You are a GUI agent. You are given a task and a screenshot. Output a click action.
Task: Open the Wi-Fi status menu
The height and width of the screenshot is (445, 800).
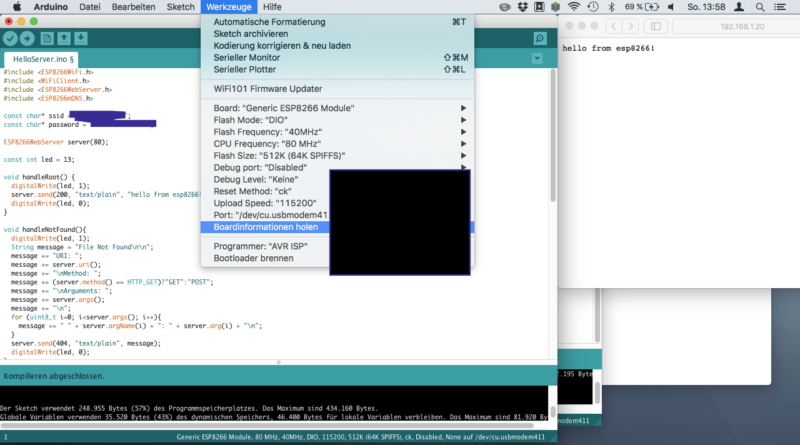click(573, 7)
